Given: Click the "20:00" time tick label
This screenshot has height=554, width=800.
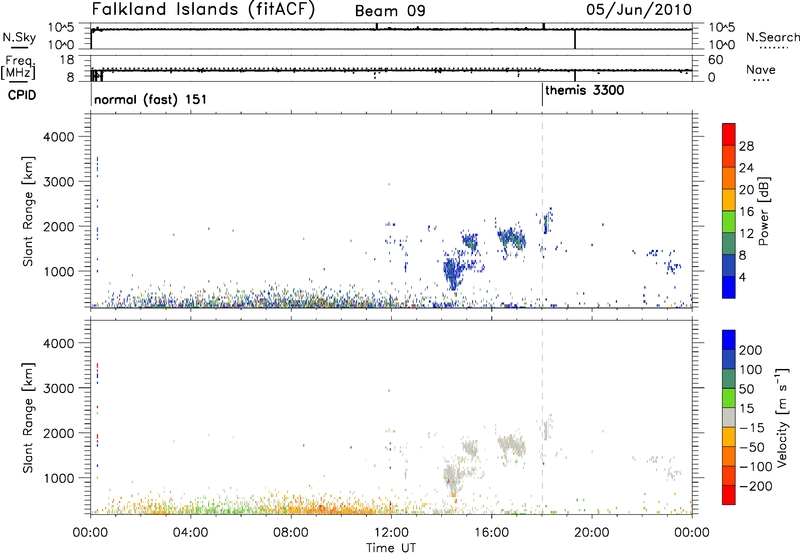Looking at the screenshot, I should point(592,533).
